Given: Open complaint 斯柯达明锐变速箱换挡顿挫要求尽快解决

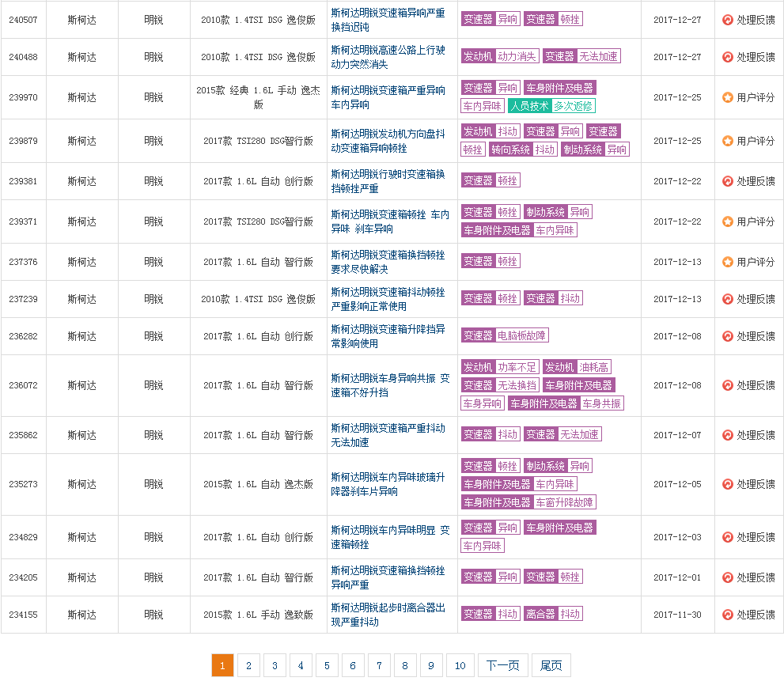Looking at the screenshot, I should (x=388, y=262).
